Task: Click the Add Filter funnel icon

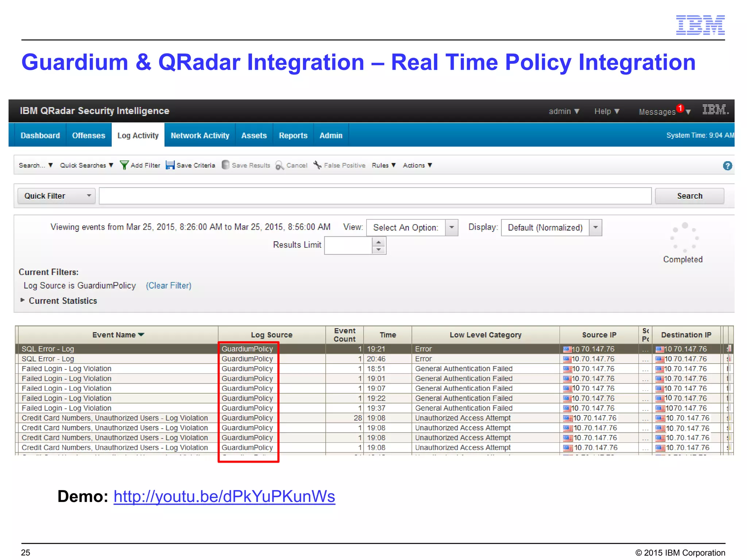Action: pyautogui.click(x=124, y=166)
